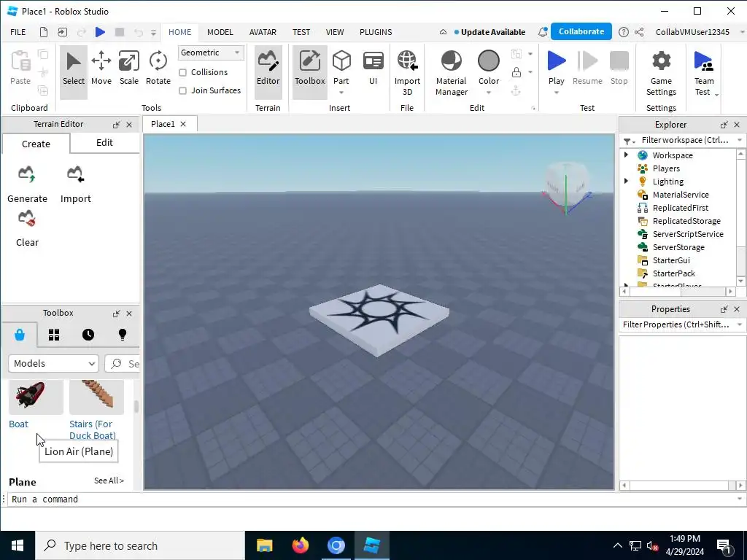Click the Collaborate button
This screenshot has height=560, width=747.
coord(581,31)
